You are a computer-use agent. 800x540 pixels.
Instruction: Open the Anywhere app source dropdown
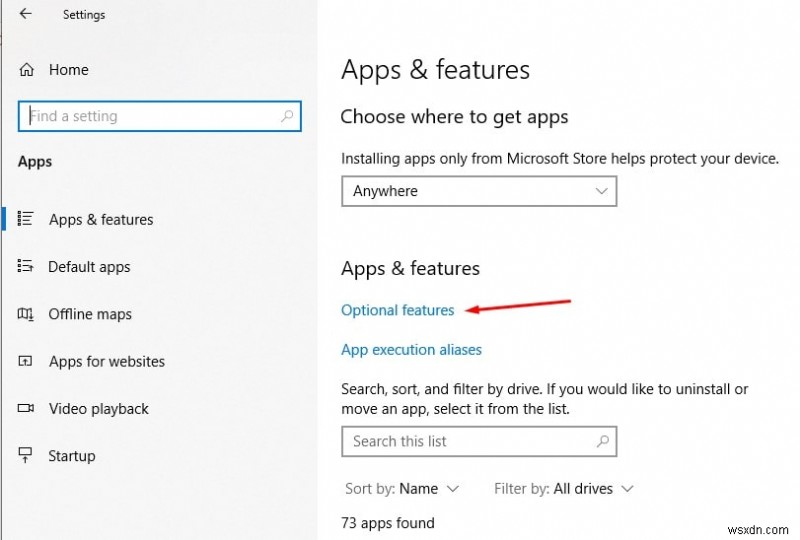pos(479,191)
